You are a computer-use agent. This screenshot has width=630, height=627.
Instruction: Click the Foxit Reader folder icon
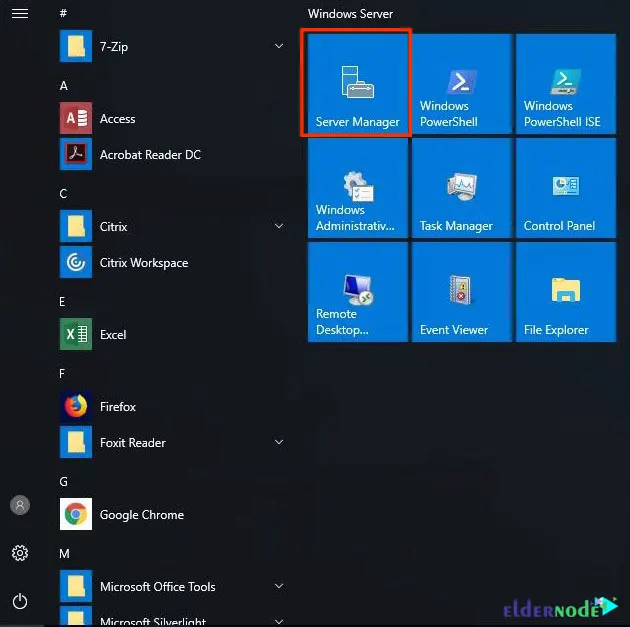click(76, 442)
